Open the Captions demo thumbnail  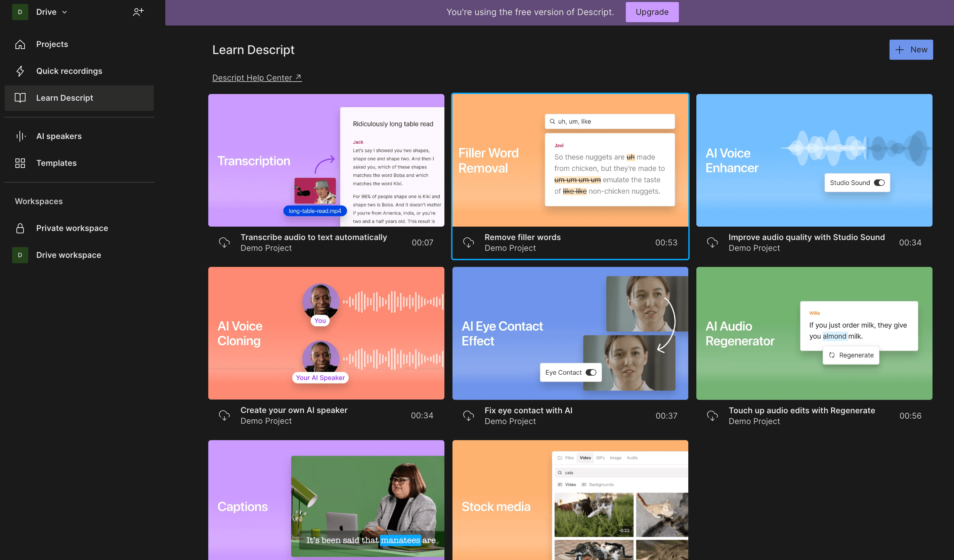pos(326,500)
